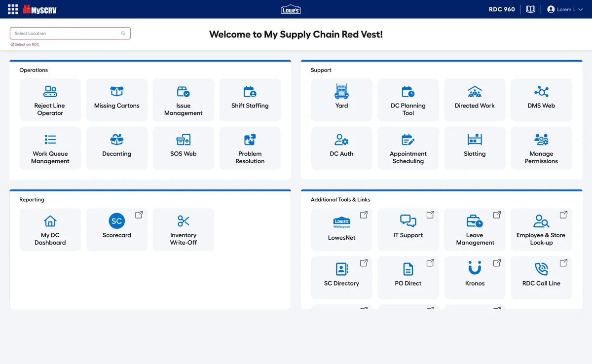This screenshot has height=364, width=592.
Task: Open the Directed Work tile
Action: [475, 100]
